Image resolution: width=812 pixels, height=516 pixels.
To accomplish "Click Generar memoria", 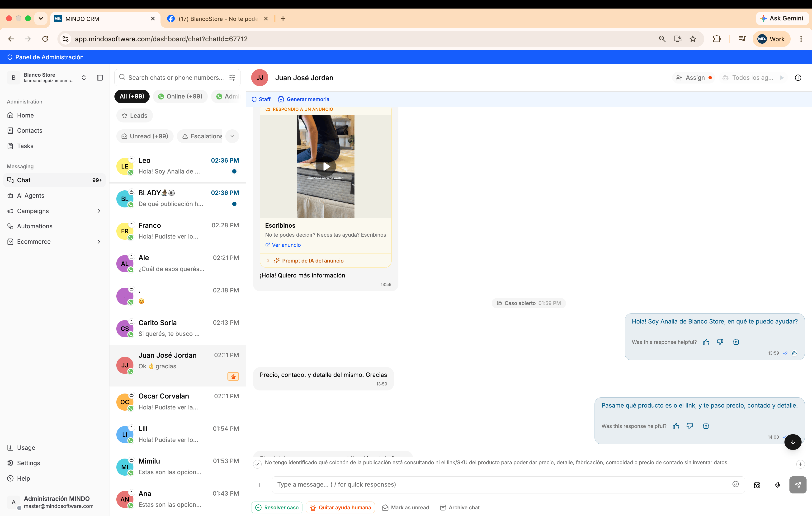I will click(x=303, y=99).
